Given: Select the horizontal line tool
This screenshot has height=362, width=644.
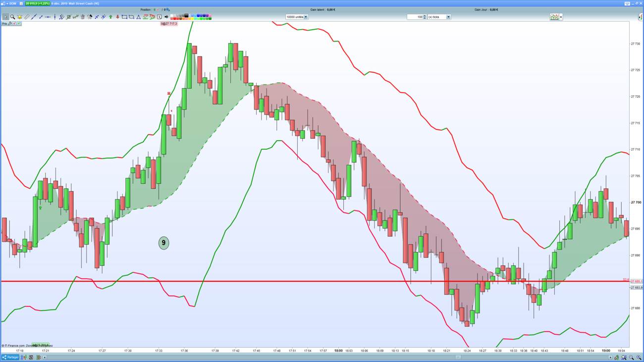Looking at the screenshot, I should coord(48,17).
